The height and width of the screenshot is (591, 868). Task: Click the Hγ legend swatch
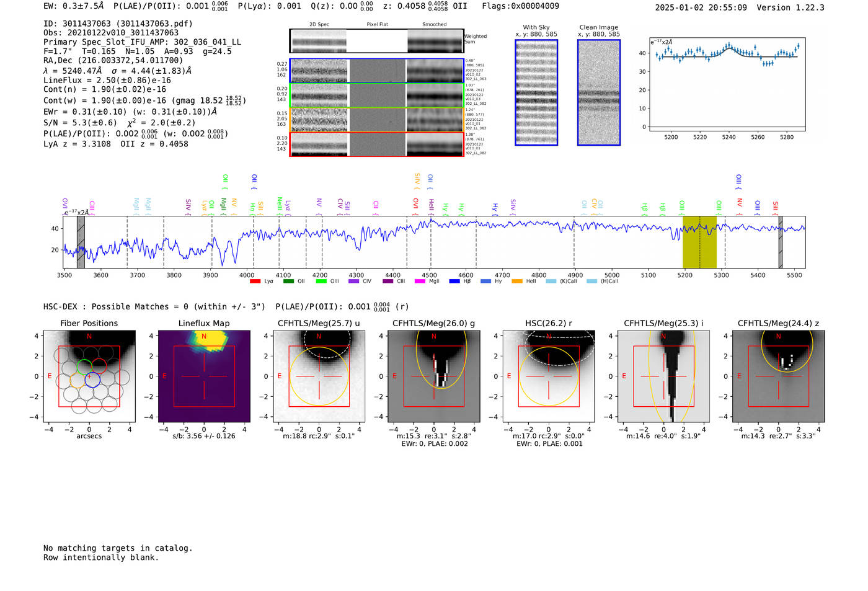(485, 281)
